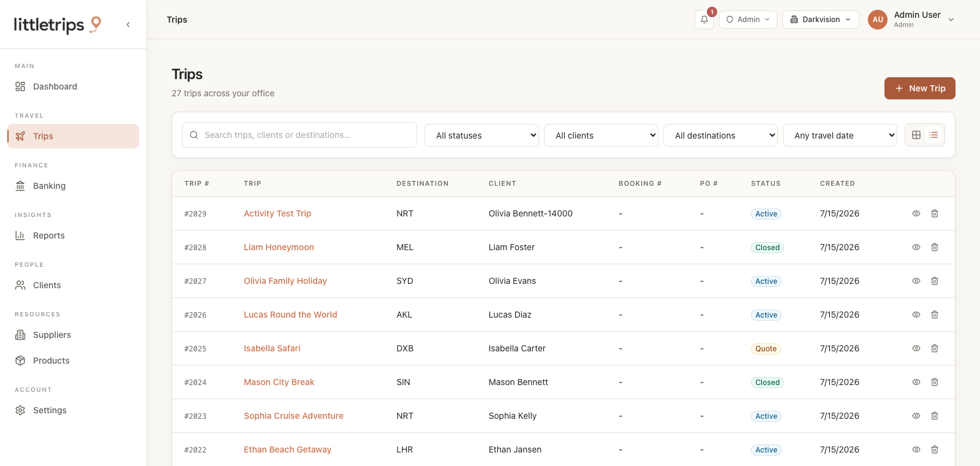Click the Trips breadcrumb in header
Image resolution: width=980 pixels, height=466 pixels.
tap(177, 20)
